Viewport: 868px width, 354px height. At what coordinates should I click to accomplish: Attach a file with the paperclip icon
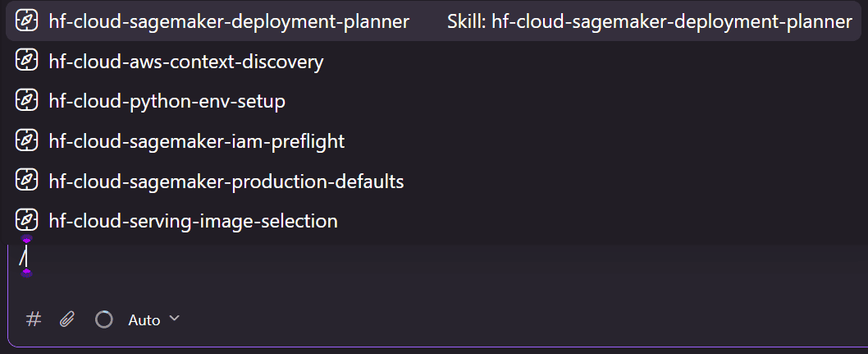tap(67, 320)
